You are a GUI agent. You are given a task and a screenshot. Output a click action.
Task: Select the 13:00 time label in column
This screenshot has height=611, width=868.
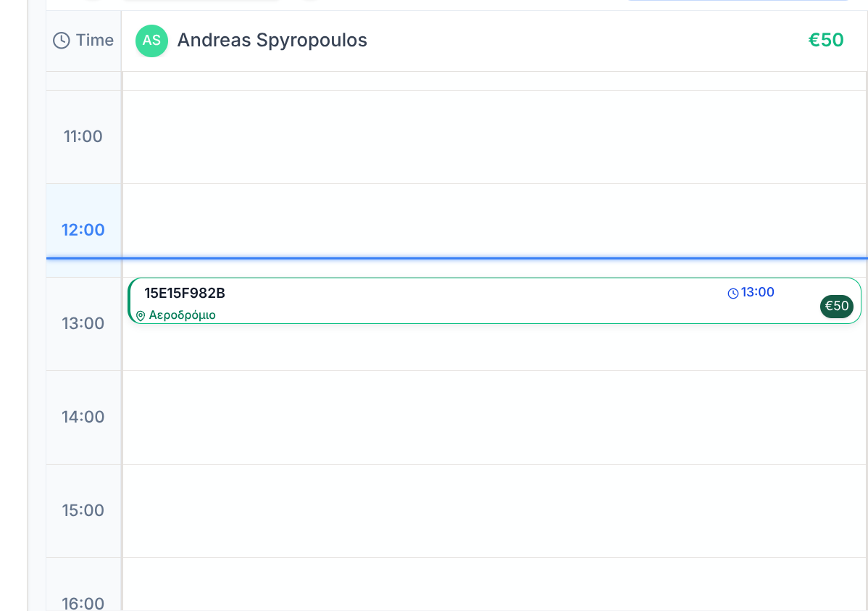83,323
